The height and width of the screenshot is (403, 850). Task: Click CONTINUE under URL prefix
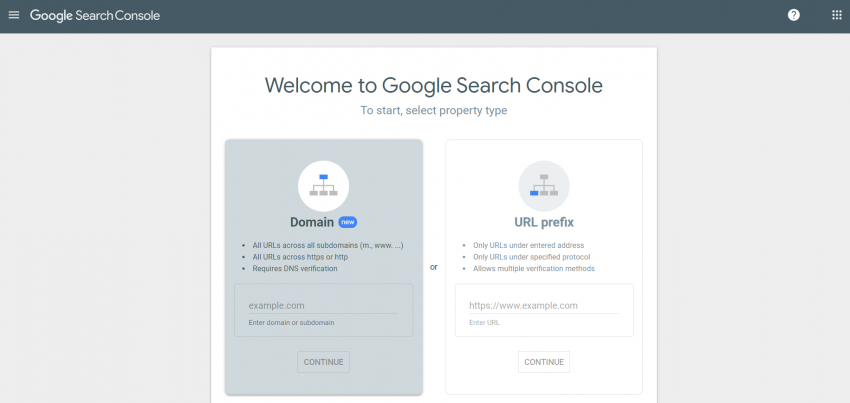click(544, 362)
